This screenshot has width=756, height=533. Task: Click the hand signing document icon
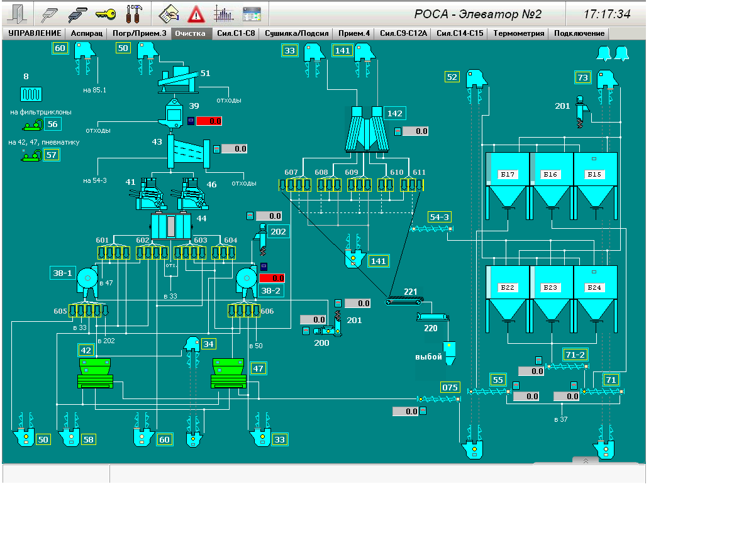click(x=169, y=13)
